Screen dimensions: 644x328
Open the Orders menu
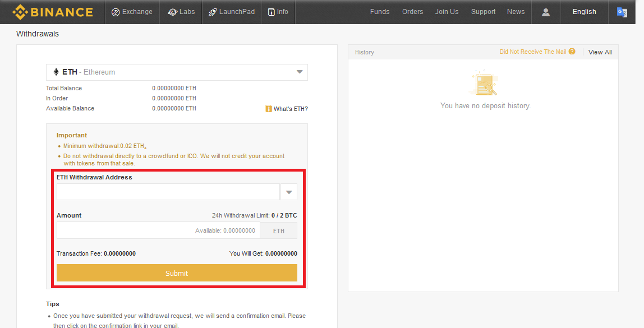412,12
